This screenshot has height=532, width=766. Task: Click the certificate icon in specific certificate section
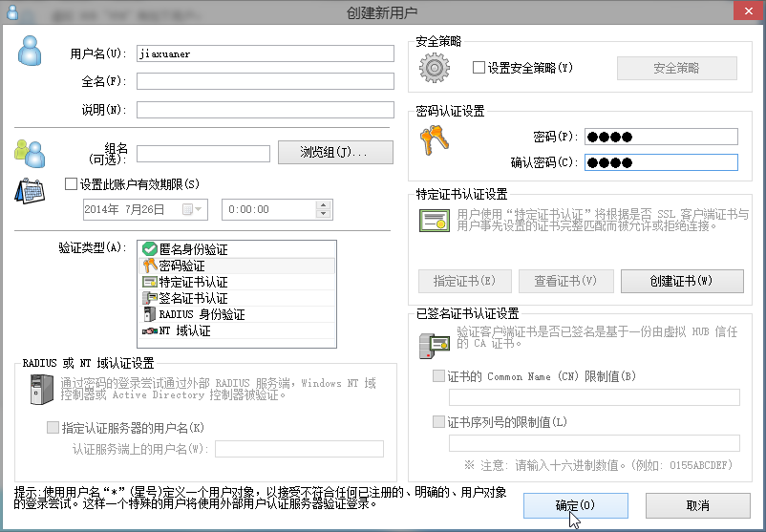coord(435,221)
